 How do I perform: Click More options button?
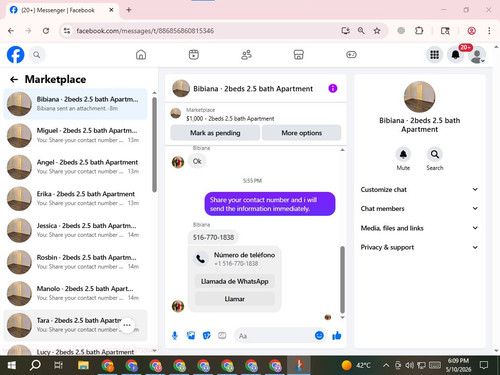point(301,133)
